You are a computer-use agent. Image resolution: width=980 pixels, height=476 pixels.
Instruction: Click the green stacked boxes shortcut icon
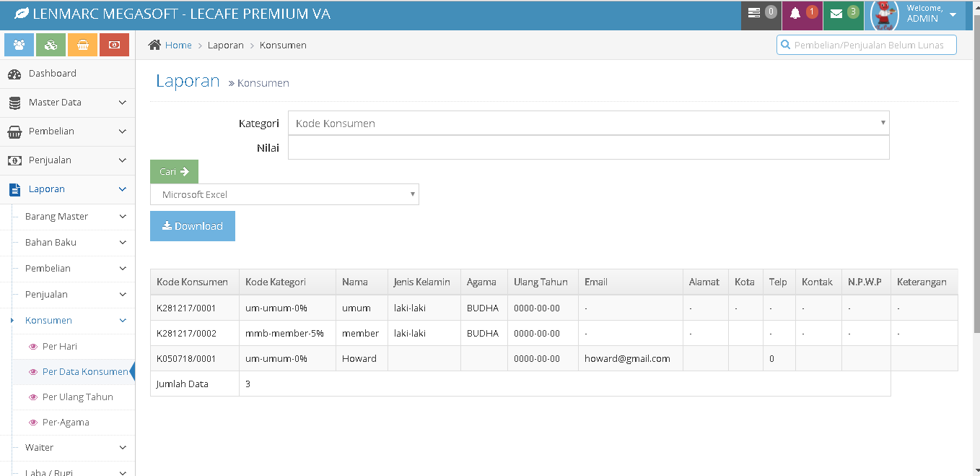(51, 45)
